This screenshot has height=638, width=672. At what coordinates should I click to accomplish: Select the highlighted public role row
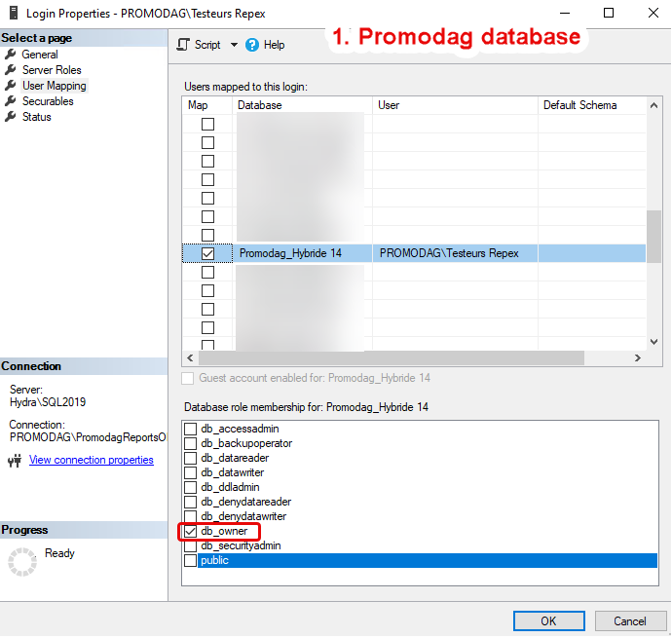(428, 560)
